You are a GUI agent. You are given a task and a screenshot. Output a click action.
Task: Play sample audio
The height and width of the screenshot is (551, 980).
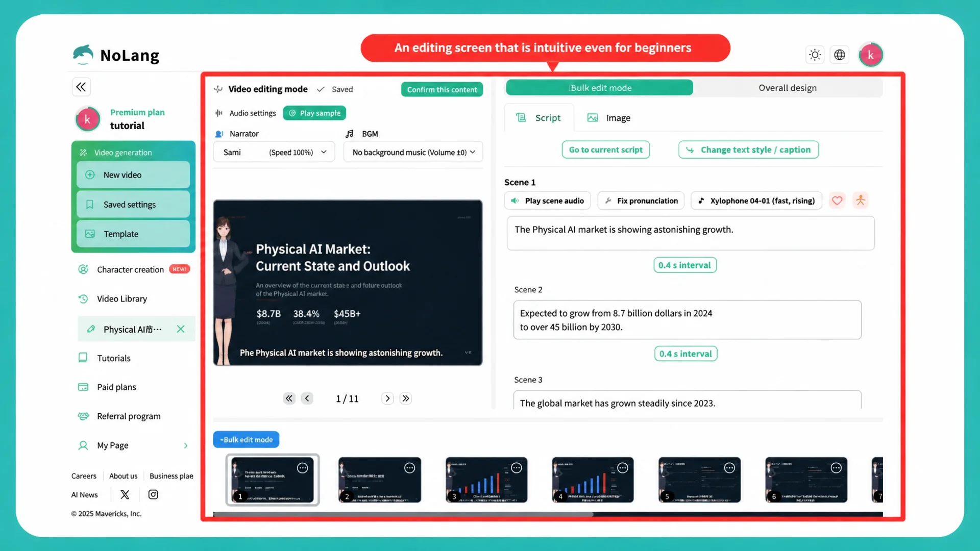pos(314,113)
